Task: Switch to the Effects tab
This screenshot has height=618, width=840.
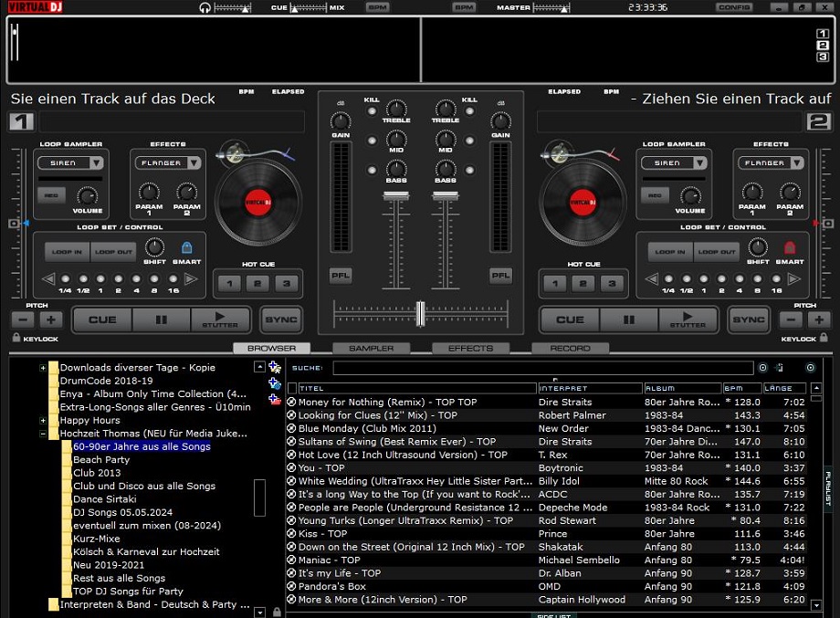Action: 470,348
